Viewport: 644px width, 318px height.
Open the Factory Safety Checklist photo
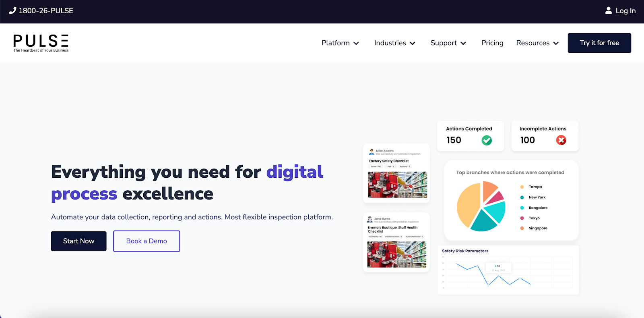(x=398, y=185)
